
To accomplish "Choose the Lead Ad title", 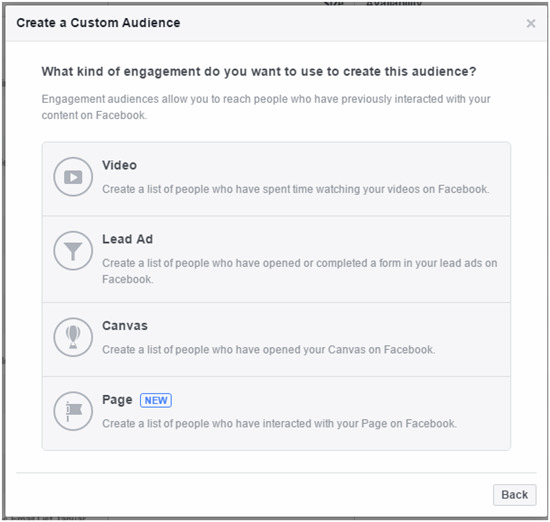I will 127,239.
